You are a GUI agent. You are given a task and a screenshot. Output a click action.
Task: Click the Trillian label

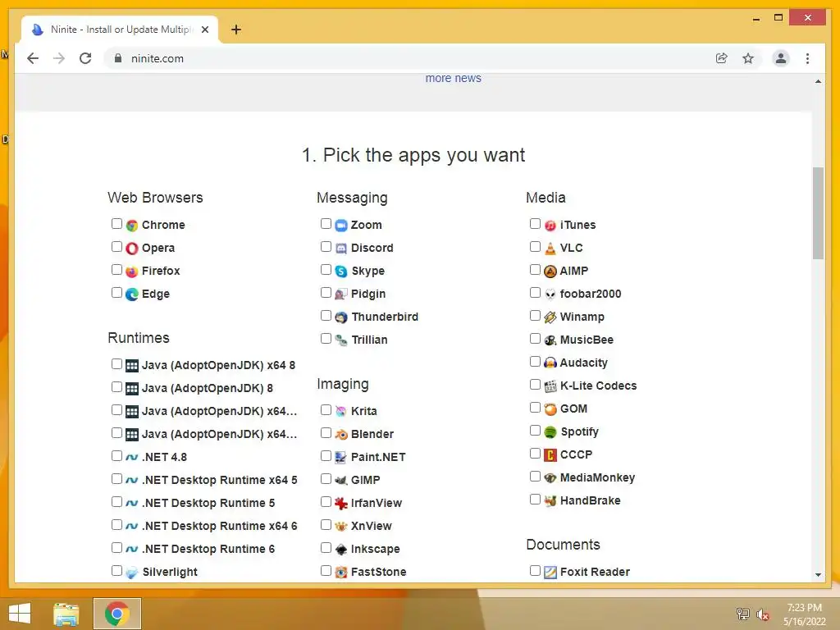pyautogui.click(x=369, y=340)
